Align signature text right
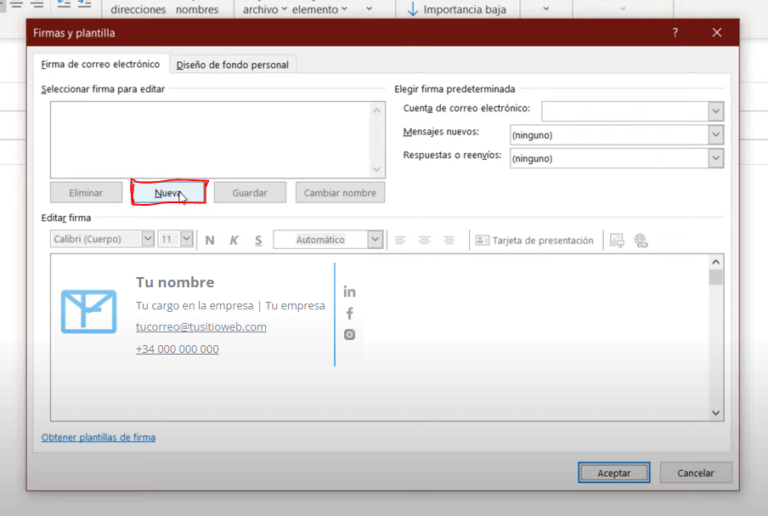768x516 pixels. tap(449, 240)
